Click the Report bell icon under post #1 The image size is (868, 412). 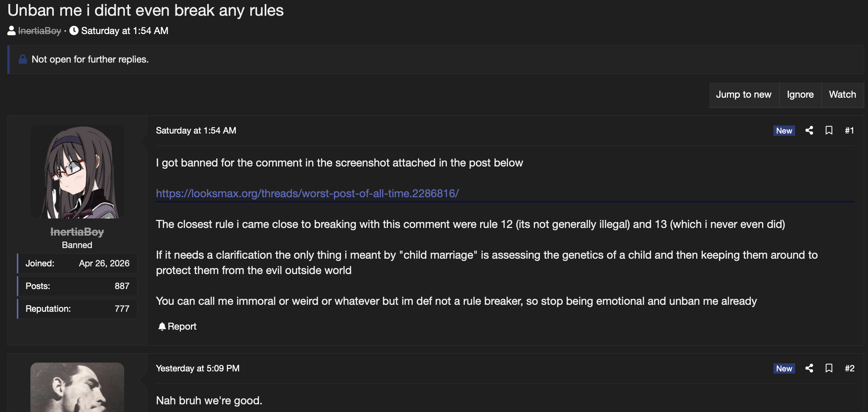(162, 326)
